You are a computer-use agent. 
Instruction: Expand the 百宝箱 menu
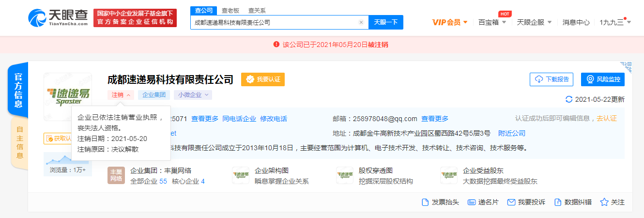(x=492, y=22)
